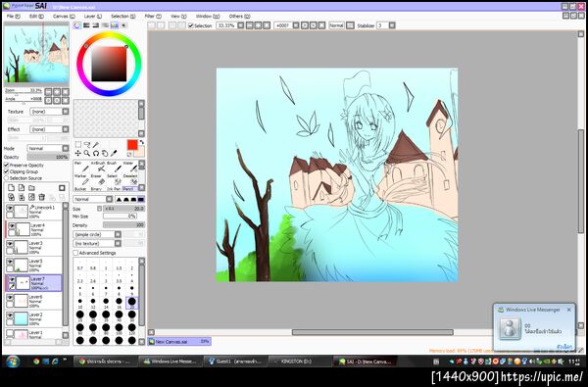Open the simple circle brush shape dropdown
The height and width of the screenshot is (387, 588).
(x=97, y=234)
